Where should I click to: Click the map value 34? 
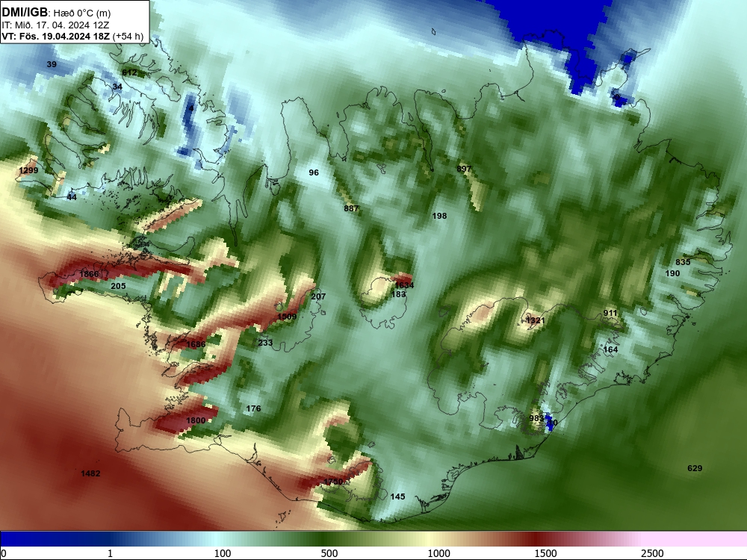(x=117, y=87)
